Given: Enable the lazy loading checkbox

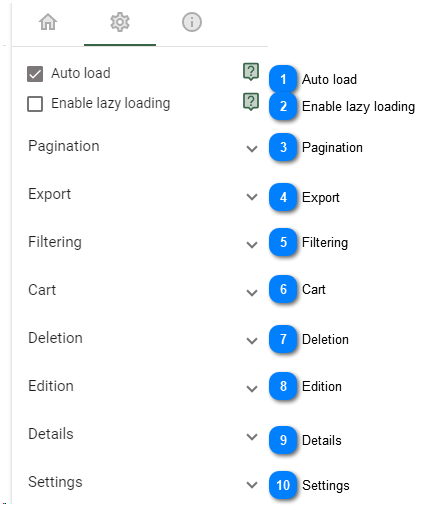Looking at the screenshot, I should (x=35, y=104).
